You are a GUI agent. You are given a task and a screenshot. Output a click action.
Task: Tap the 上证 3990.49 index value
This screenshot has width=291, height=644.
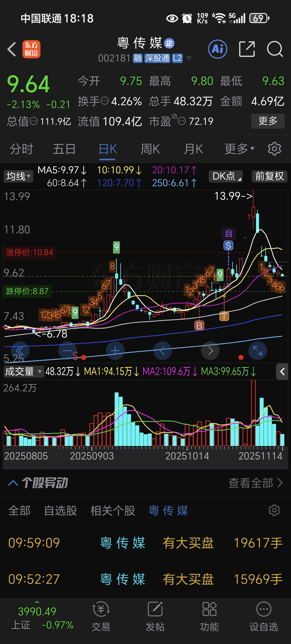[37, 611]
